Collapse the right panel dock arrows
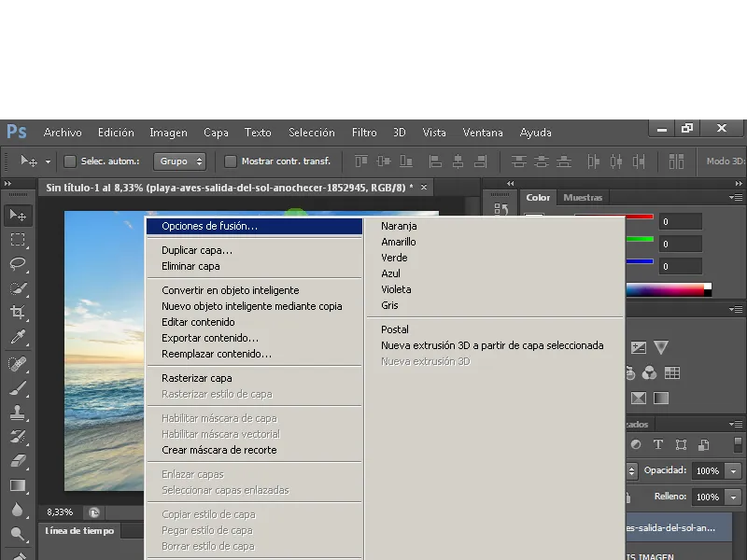The height and width of the screenshot is (560, 747). [x=739, y=183]
